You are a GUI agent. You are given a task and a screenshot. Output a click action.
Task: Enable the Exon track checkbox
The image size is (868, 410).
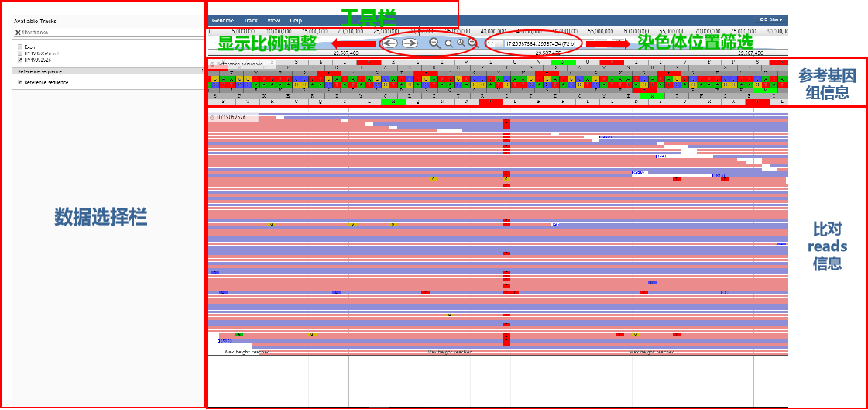20,47
